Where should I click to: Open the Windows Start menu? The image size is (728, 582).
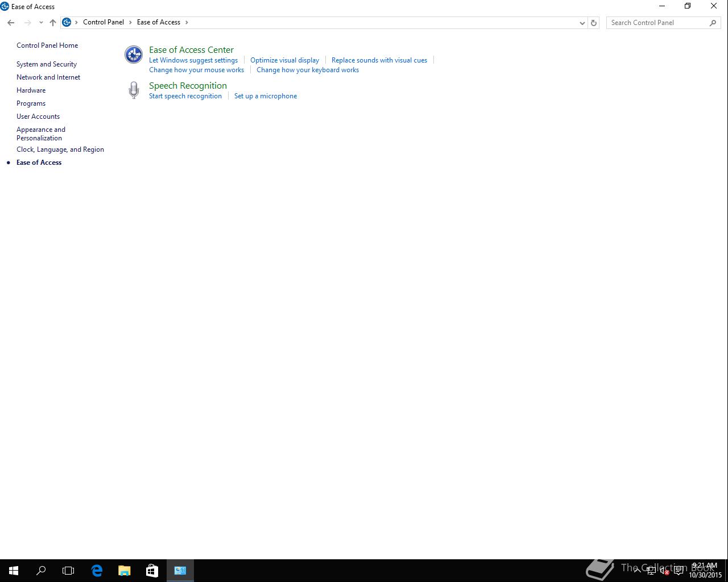point(14,571)
